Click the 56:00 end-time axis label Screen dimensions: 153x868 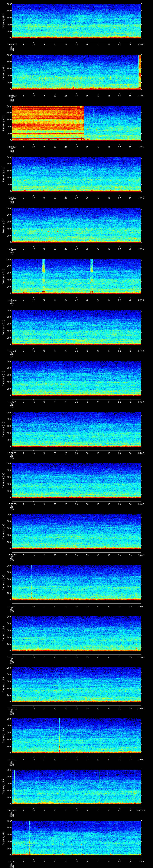pyautogui.click(x=141, y=606)
